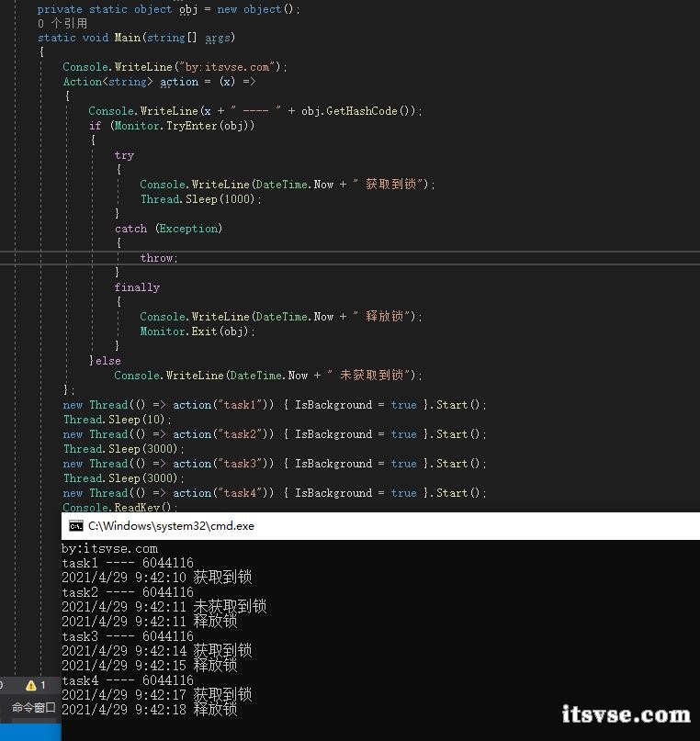Click the "finally" keyword
This screenshot has width=700, height=741.
coord(137,287)
